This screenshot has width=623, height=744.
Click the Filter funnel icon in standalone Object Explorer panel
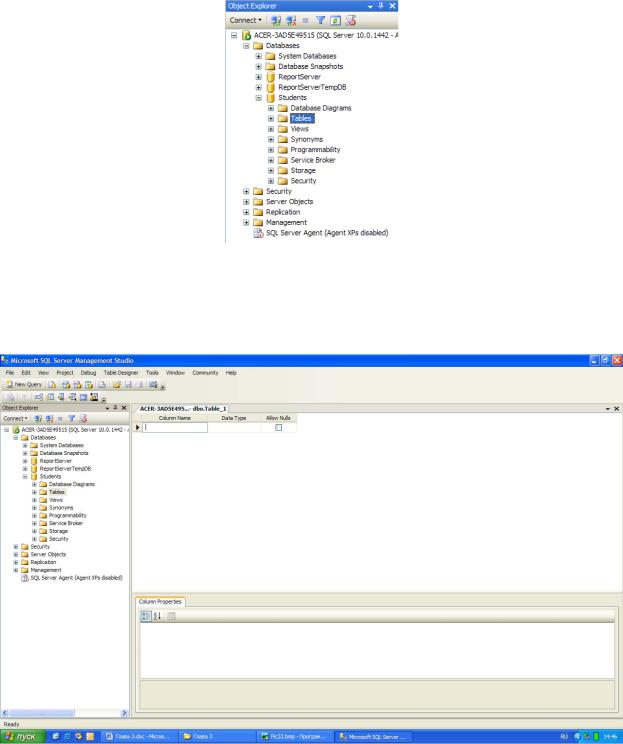pyautogui.click(x=321, y=20)
